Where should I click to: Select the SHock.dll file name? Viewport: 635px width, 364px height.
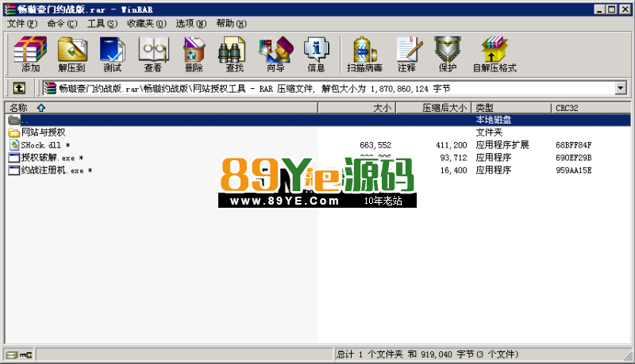click(45, 145)
